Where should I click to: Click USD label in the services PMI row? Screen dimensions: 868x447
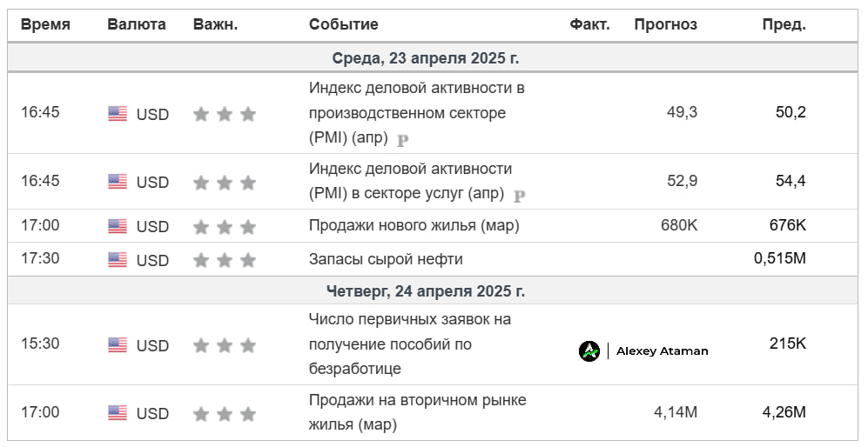pos(152,182)
